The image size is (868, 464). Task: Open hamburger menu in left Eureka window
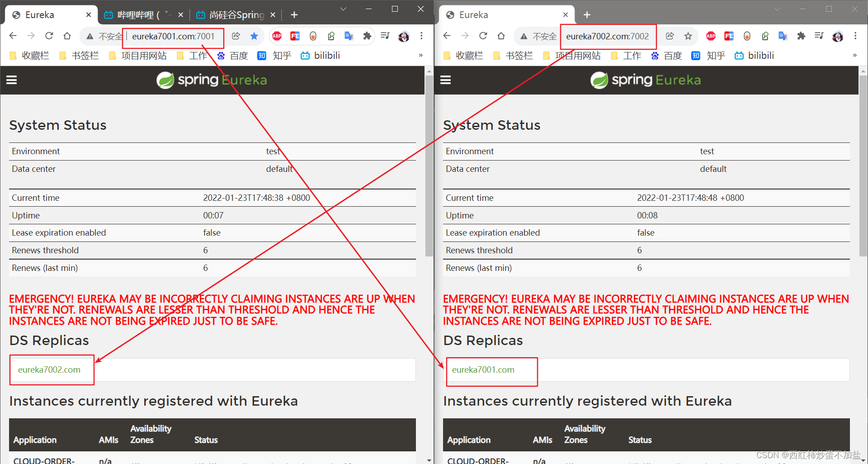point(12,80)
